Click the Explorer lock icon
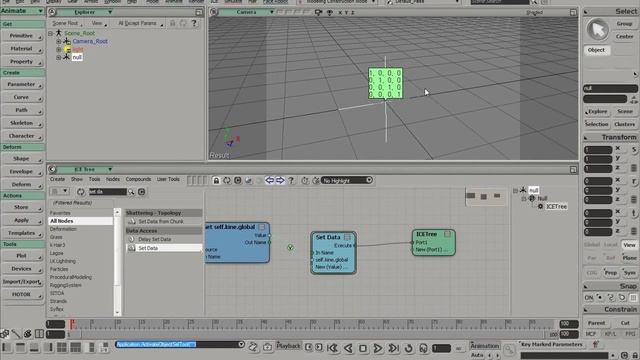640x360 pixels. click(173, 23)
